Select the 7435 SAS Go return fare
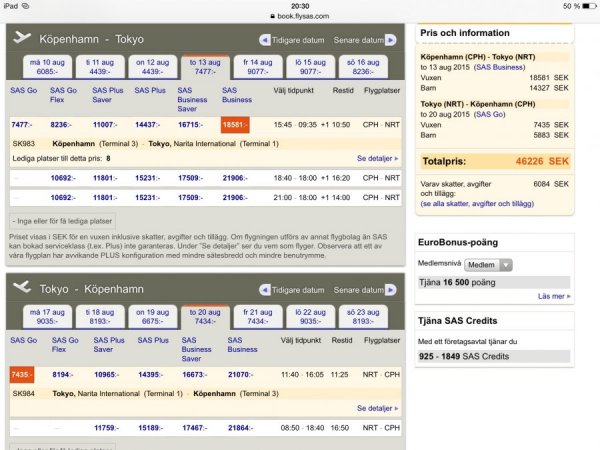The image size is (600, 450). point(21,374)
